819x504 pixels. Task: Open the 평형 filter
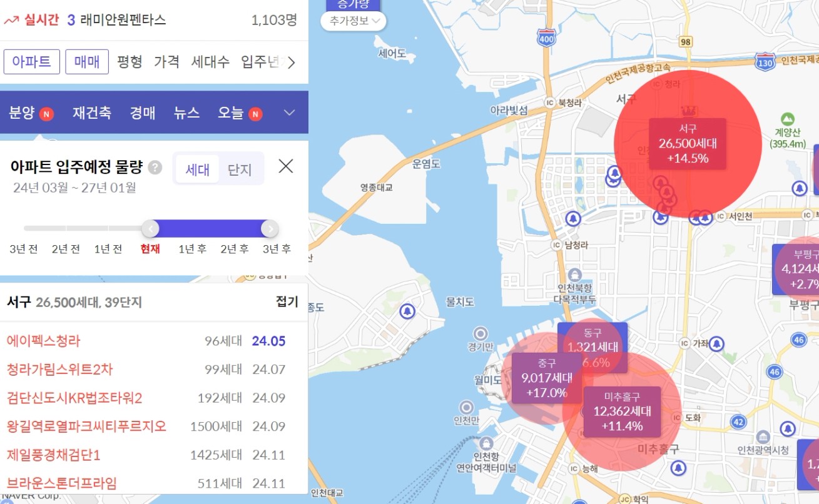click(x=130, y=62)
